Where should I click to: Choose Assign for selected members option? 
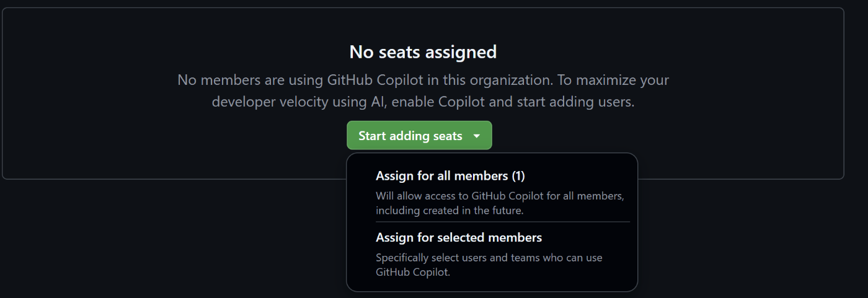tap(459, 237)
